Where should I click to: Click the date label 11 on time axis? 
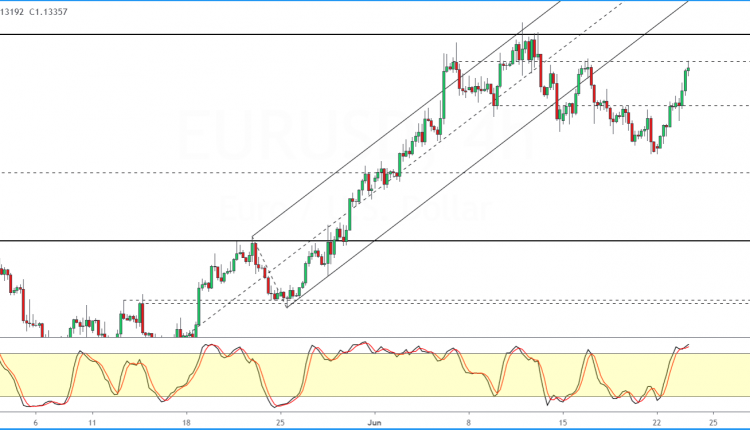click(x=92, y=422)
